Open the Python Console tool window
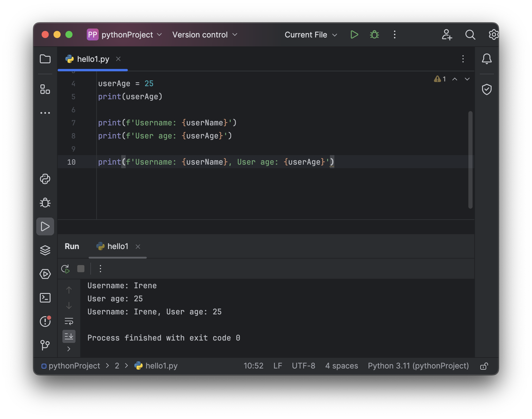This screenshot has width=532, height=419. [x=45, y=179]
